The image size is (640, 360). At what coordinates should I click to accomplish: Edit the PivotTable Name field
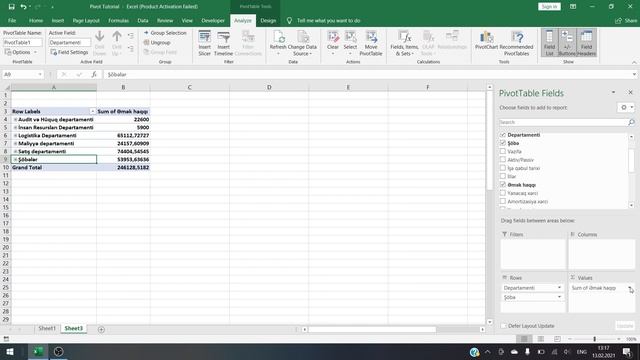click(x=22, y=42)
